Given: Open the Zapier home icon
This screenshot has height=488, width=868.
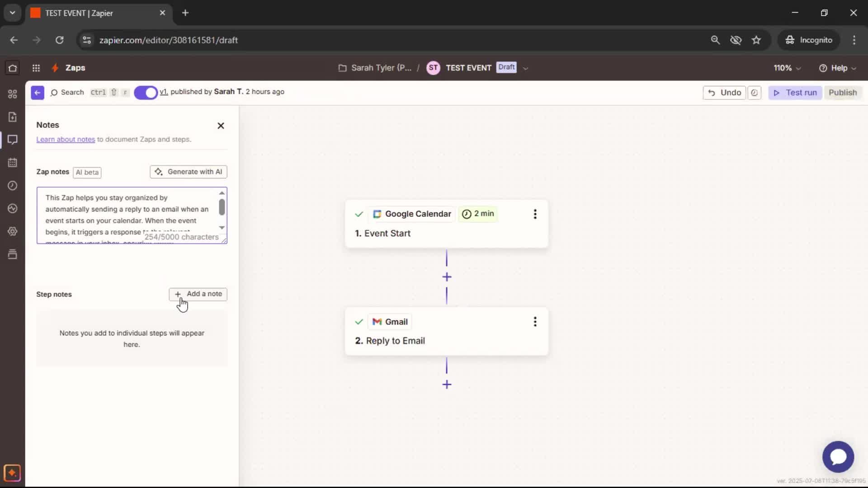Looking at the screenshot, I should pyautogui.click(x=13, y=68).
